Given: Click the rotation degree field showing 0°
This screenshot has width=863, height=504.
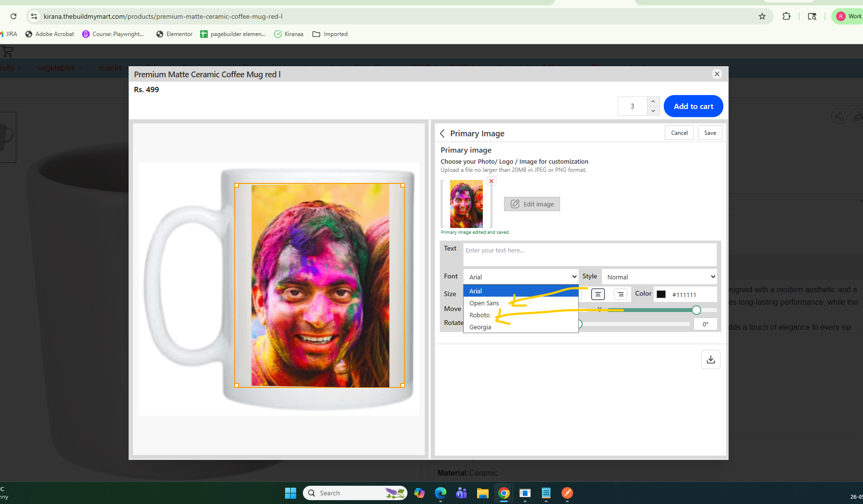Looking at the screenshot, I should 706,324.
